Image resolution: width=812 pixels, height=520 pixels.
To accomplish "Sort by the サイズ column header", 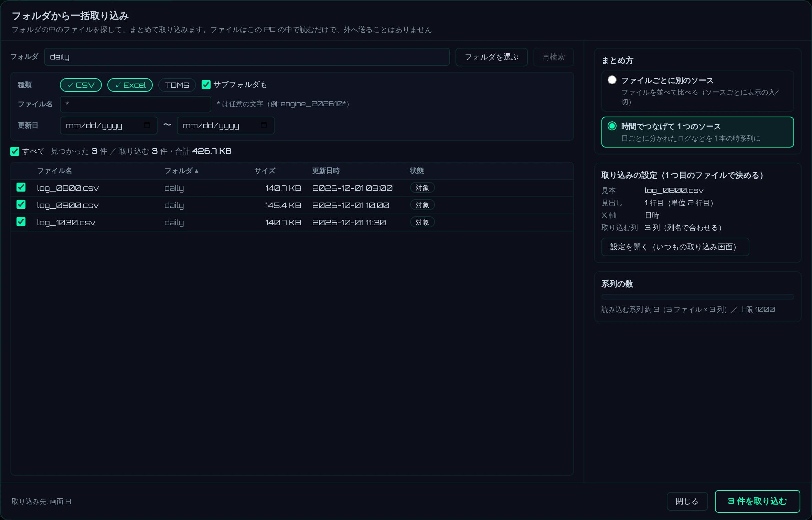I will [265, 171].
